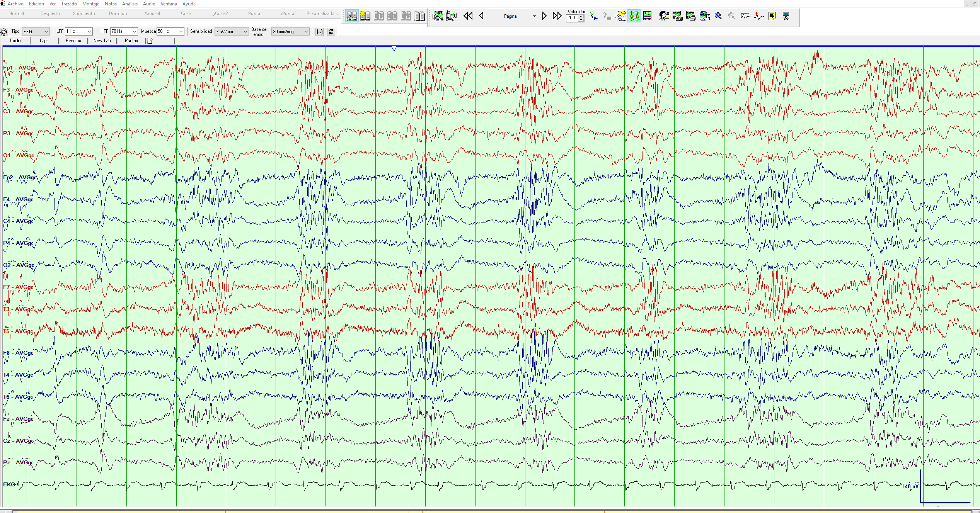Click the yellow note with arrow icon
The image size is (980, 513).
point(772,16)
